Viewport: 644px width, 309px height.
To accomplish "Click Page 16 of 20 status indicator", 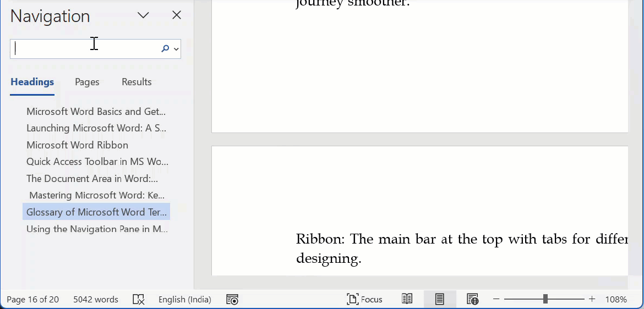I will tap(33, 300).
